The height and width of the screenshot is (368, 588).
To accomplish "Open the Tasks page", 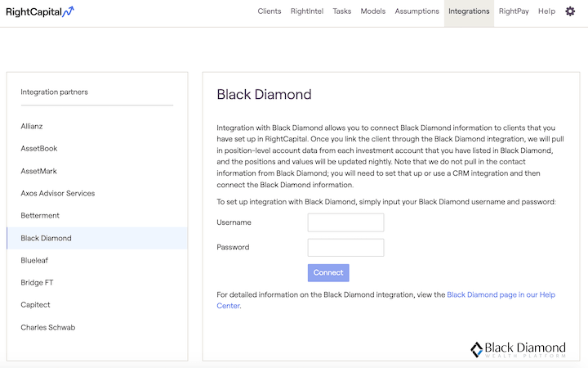I will pyautogui.click(x=341, y=11).
